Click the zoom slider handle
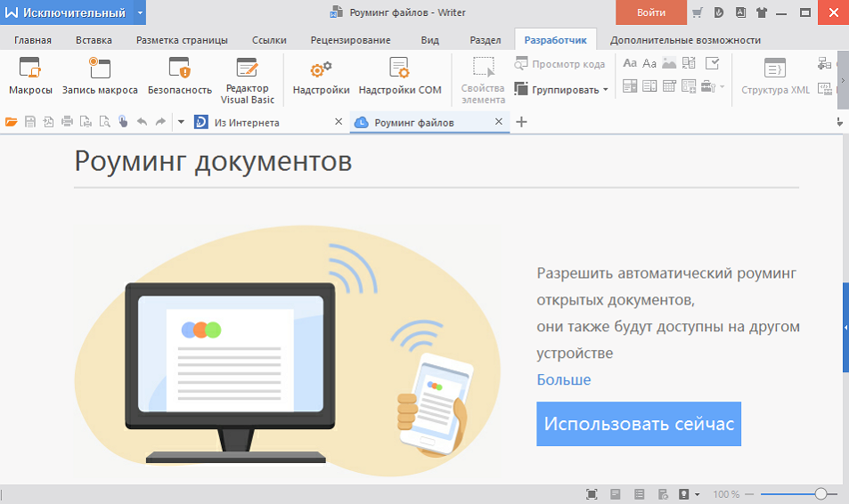Screen dimensions: 849x504 click(x=820, y=493)
